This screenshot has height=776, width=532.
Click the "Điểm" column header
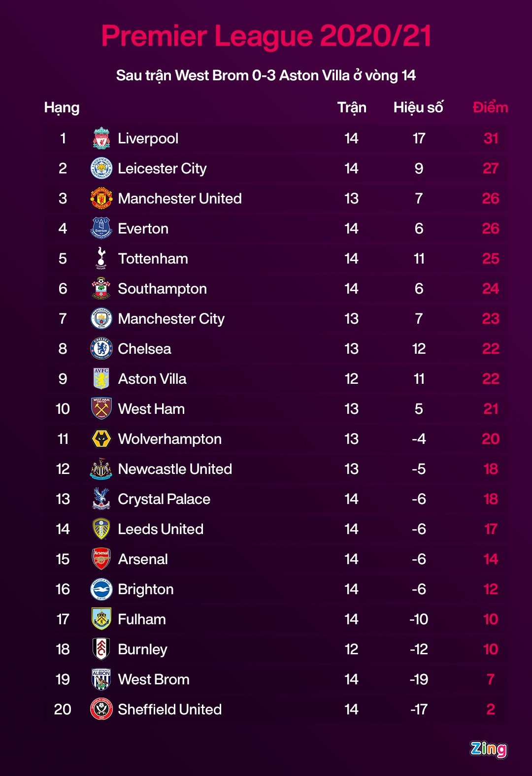pyautogui.click(x=490, y=107)
